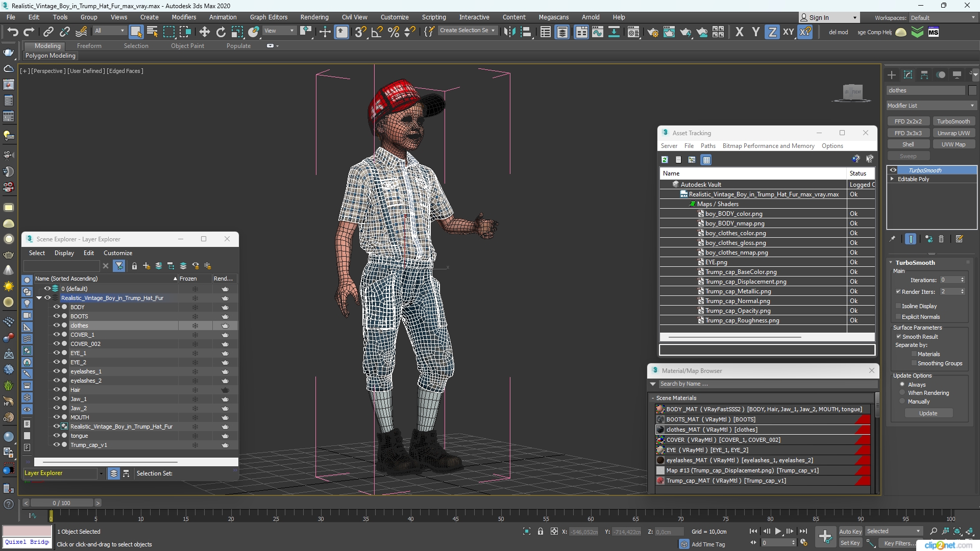The width and height of the screenshot is (980, 551).
Task: Click the Align tool icon
Action: tap(526, 32)
